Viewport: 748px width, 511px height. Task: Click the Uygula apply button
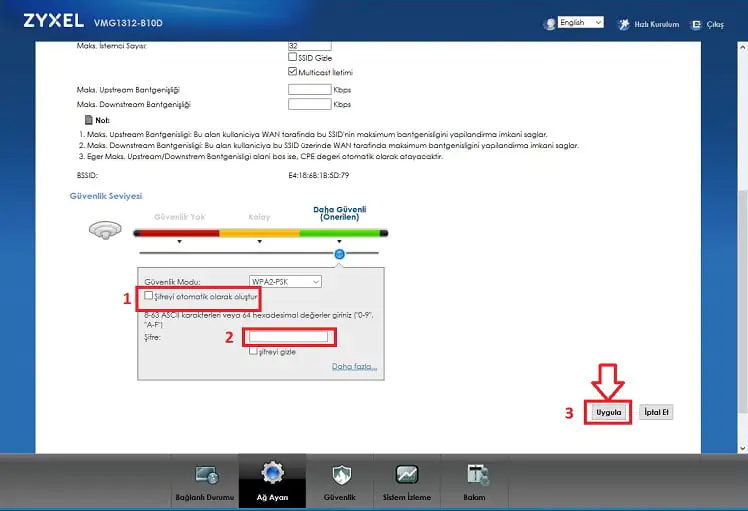tap(608, 412)
